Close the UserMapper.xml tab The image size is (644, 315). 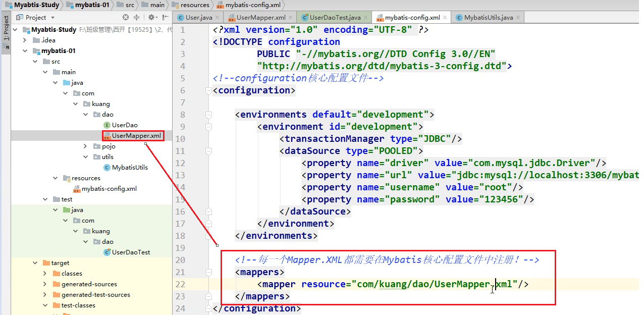click(290, 18)
